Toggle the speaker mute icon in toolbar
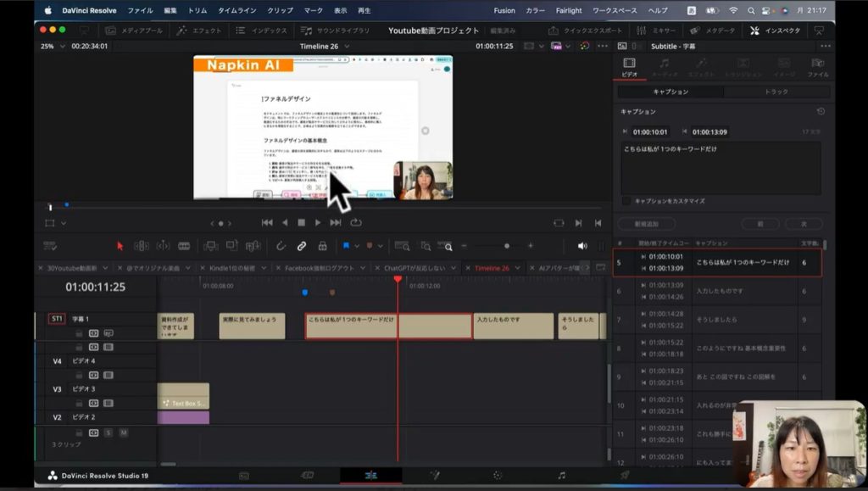Screen dimensions: 868x491 tap(582, 246)
